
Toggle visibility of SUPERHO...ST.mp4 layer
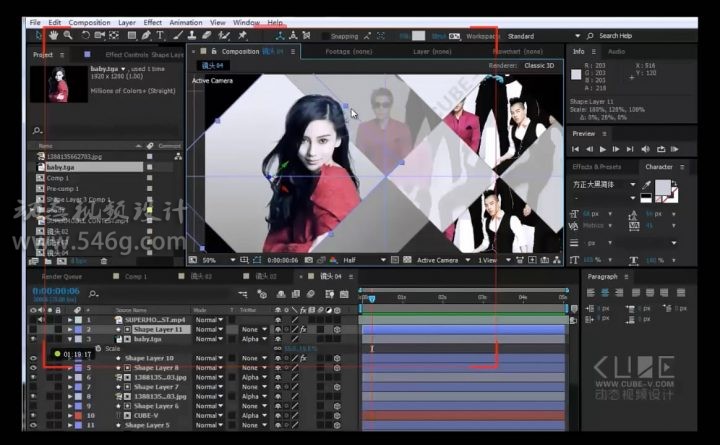tap(33, 319)
